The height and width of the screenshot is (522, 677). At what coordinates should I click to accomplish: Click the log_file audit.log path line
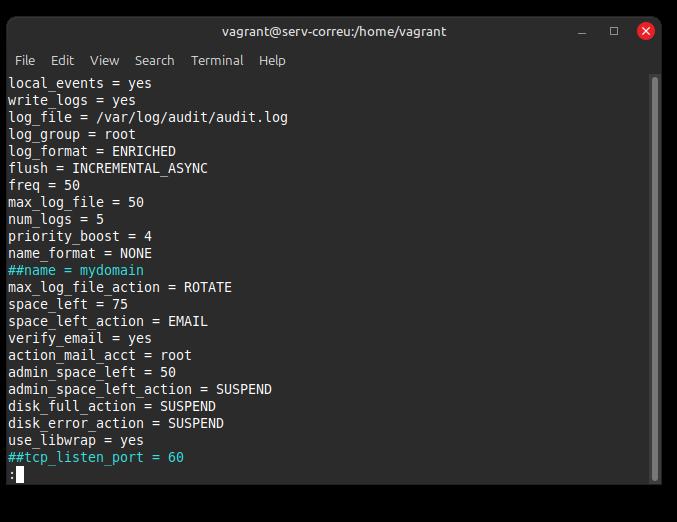pyautogui.click(x=148, y=118)
